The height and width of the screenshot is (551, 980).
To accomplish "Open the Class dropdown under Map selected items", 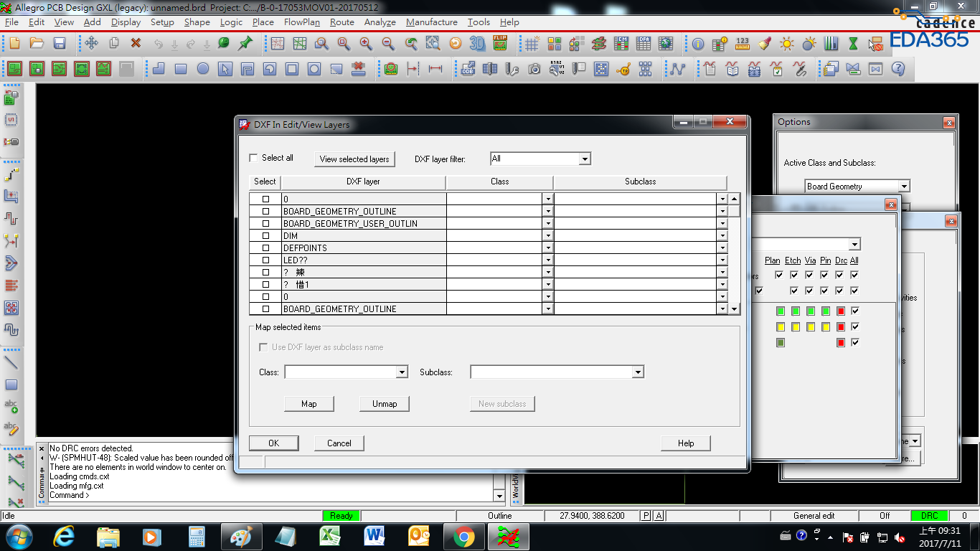I will tap(402, 372).
